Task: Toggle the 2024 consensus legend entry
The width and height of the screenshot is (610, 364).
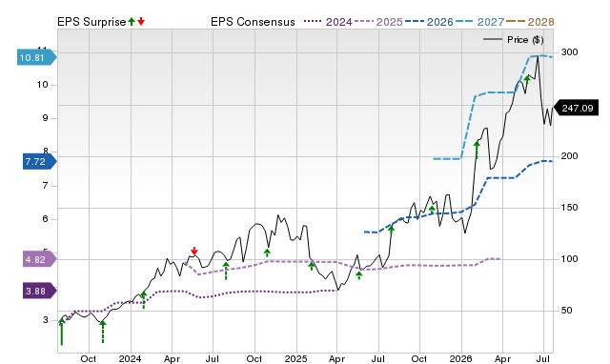Action: click(x=328, y=22)
